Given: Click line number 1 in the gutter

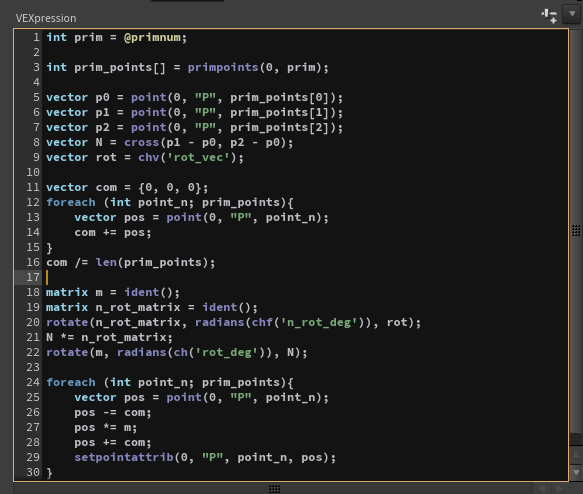Looking at the screenshot, I should 36,37.
